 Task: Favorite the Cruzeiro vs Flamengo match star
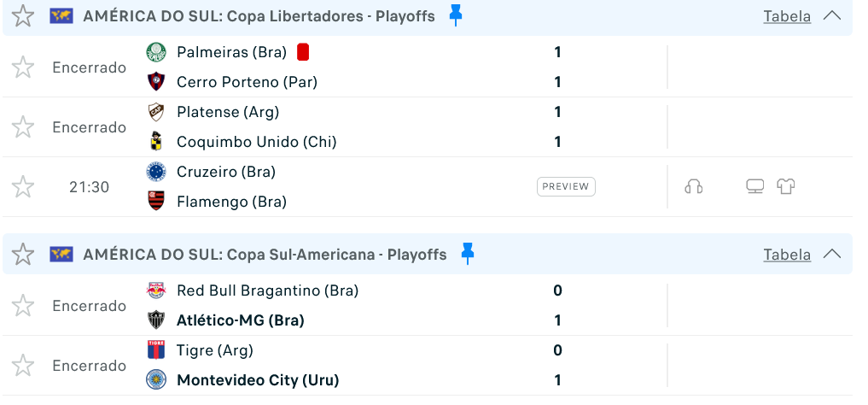(x=23, y=187)
